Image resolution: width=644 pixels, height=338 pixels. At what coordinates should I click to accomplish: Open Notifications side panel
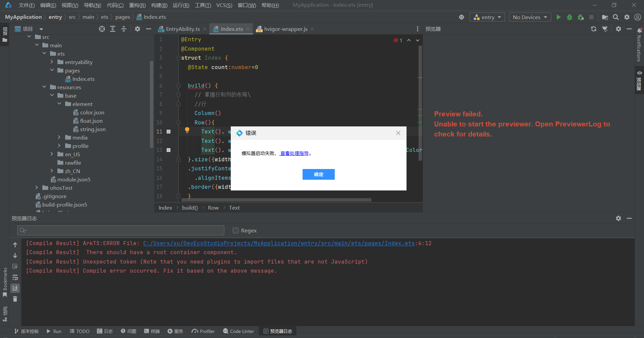(639, 45)
